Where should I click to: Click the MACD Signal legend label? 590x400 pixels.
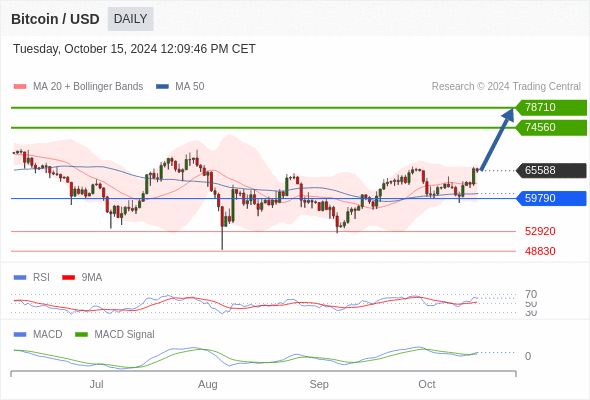[125, 335]
